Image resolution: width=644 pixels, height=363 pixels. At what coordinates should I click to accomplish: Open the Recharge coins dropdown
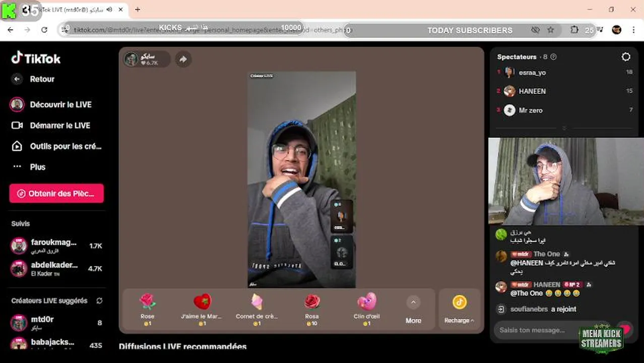[459, 310]
